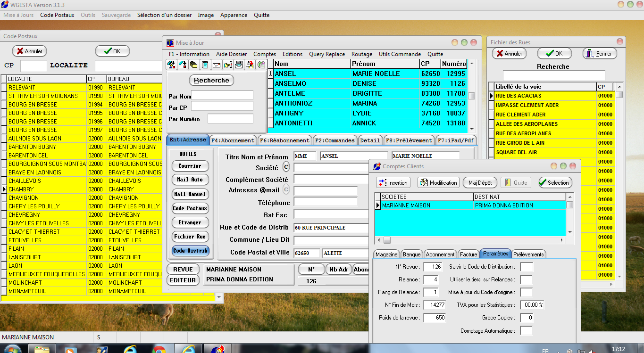Click the dropdown arrow below the Code Postaux list

[218, 298]
